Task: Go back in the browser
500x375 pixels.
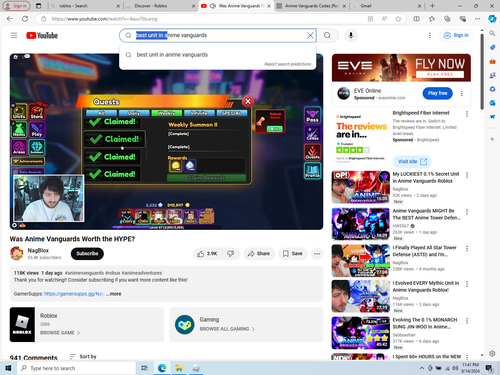Action: 10,19
